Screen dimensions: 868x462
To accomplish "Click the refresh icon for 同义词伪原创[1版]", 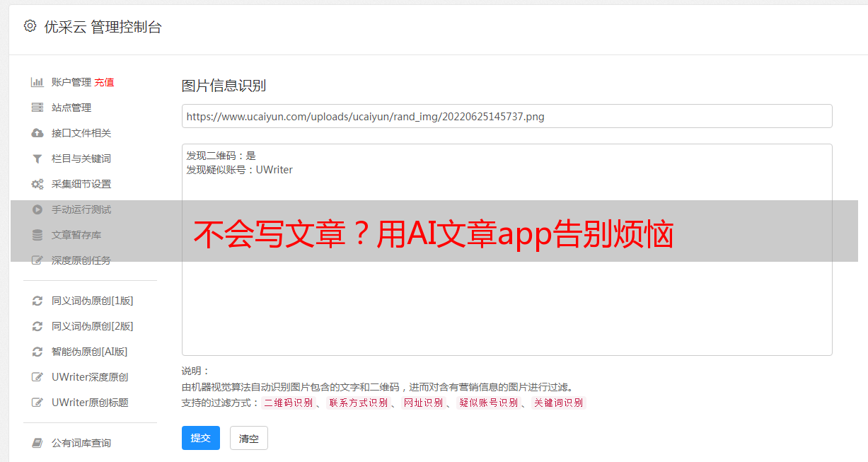I will click(x=37, y=301).
